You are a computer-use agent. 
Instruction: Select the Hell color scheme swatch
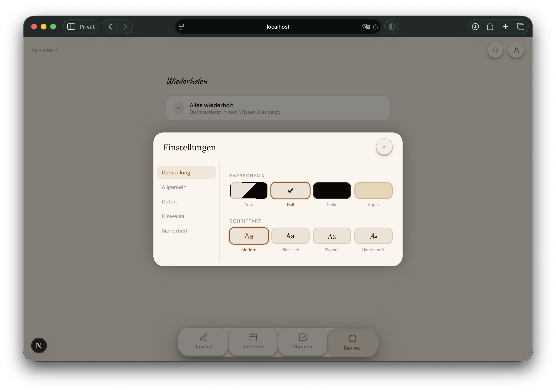click(x=290, y=191)
